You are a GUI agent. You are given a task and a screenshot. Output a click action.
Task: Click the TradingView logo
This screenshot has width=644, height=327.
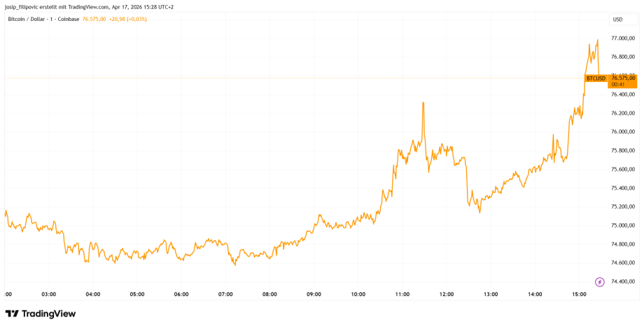click(41, 314)
